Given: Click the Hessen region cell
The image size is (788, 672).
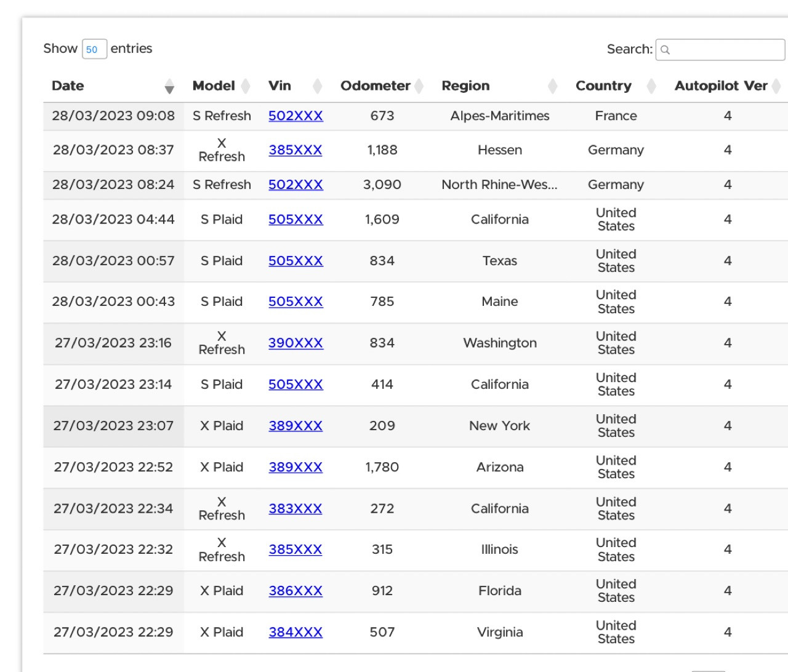Looking at the screenshot, I should tap(500, 150).
